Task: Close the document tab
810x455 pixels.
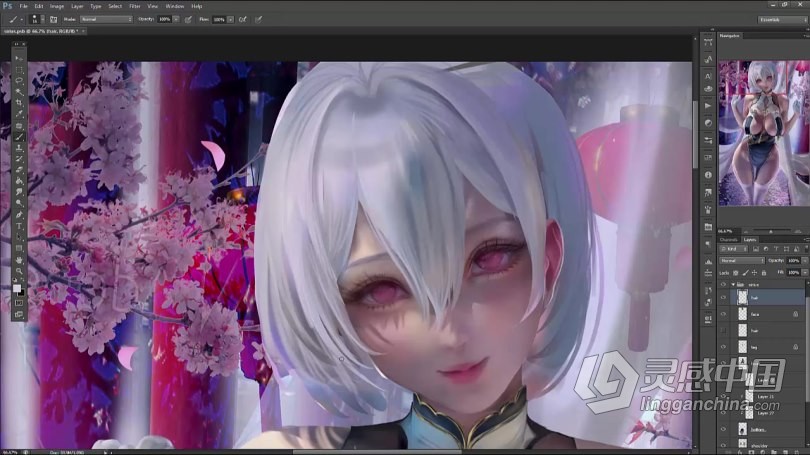Action: (x=83, y=32)
